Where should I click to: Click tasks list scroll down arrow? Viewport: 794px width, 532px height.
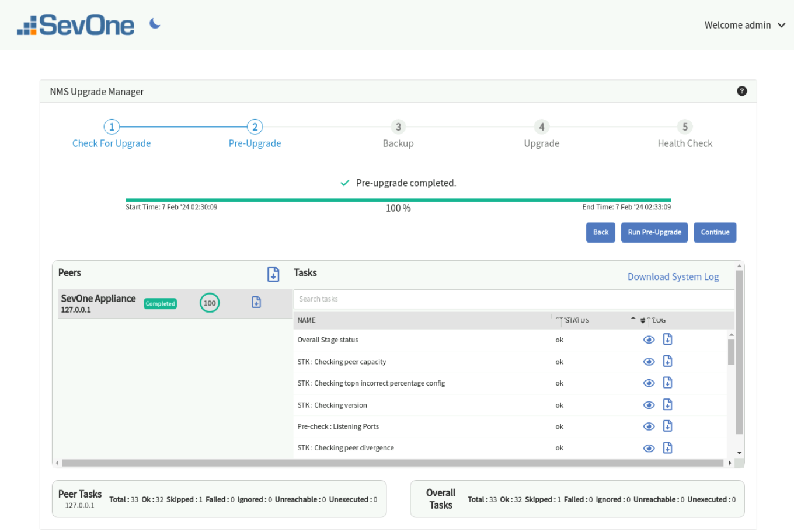pyautogui.click(x=739, y=453)
